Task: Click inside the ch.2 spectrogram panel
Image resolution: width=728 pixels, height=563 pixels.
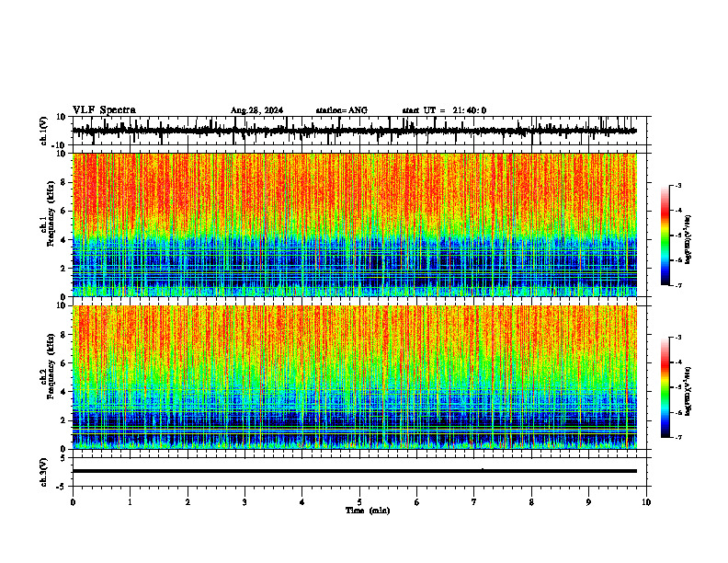Action: coord(355,377)
